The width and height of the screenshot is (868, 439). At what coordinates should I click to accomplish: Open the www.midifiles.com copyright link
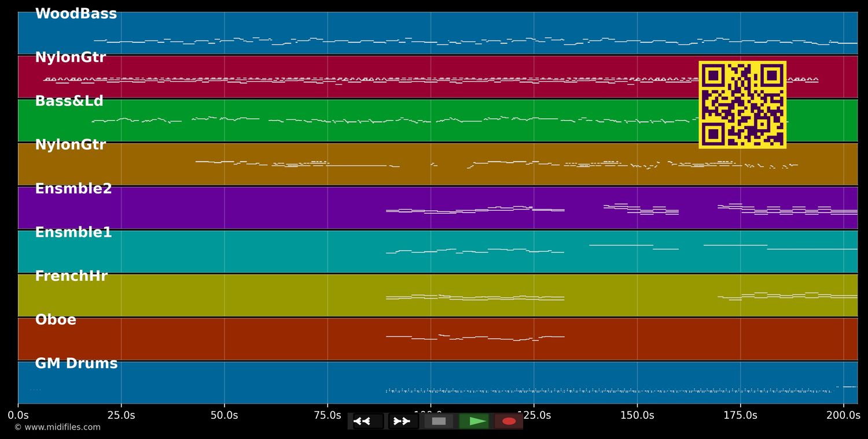pyautogui.click(x=57, y=427)
